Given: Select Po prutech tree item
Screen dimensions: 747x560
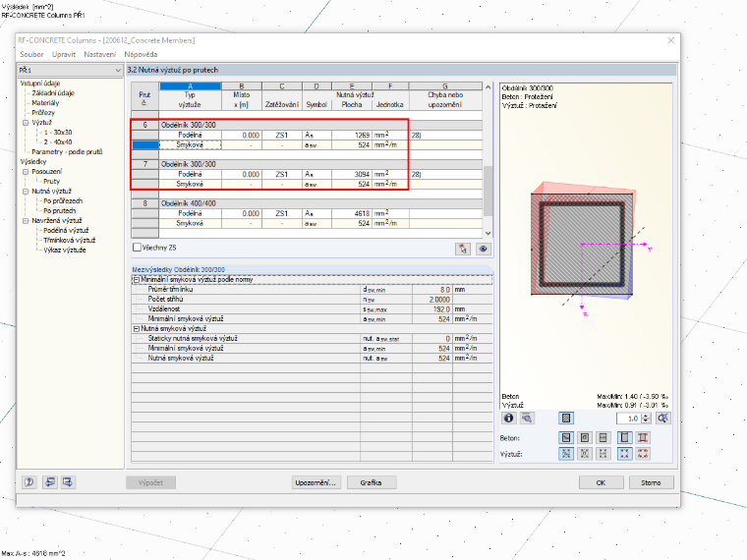Looking at the screenshot, I should click(x=60, y=210).
